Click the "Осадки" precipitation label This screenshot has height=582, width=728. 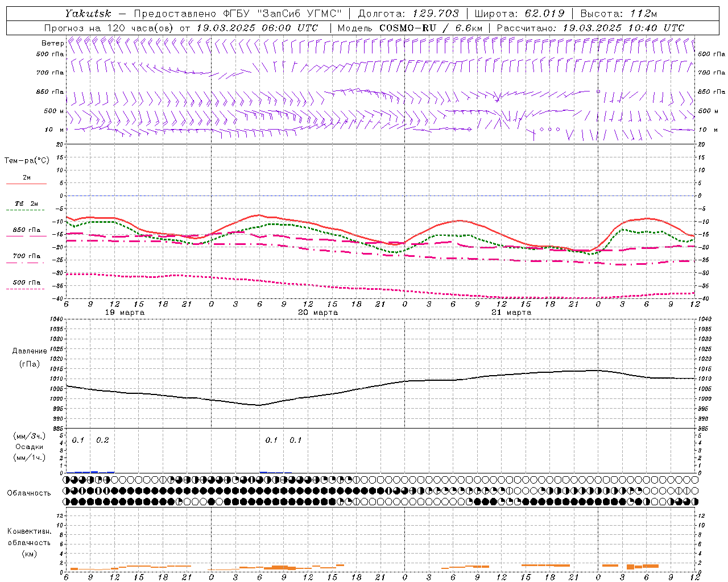click(x=29, y=447)
